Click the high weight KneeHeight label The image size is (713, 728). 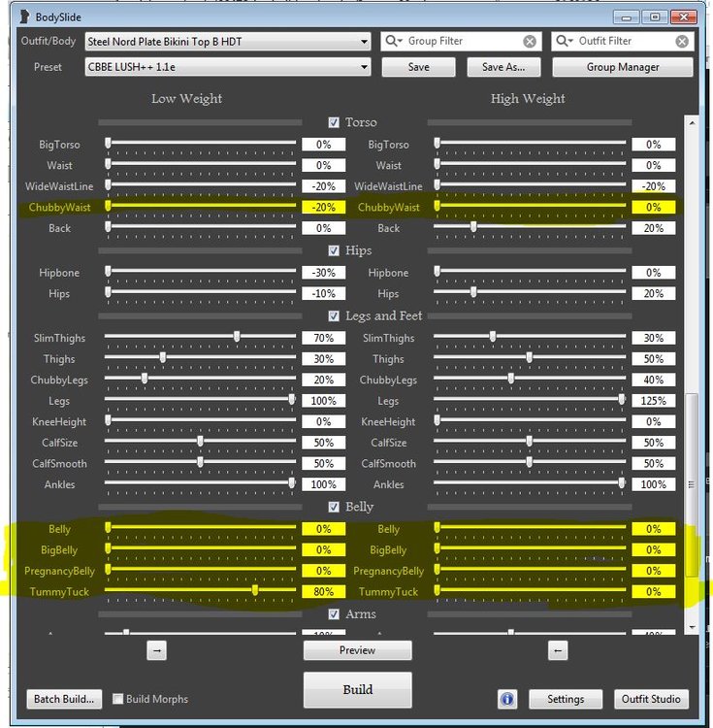tap(388, 421)
